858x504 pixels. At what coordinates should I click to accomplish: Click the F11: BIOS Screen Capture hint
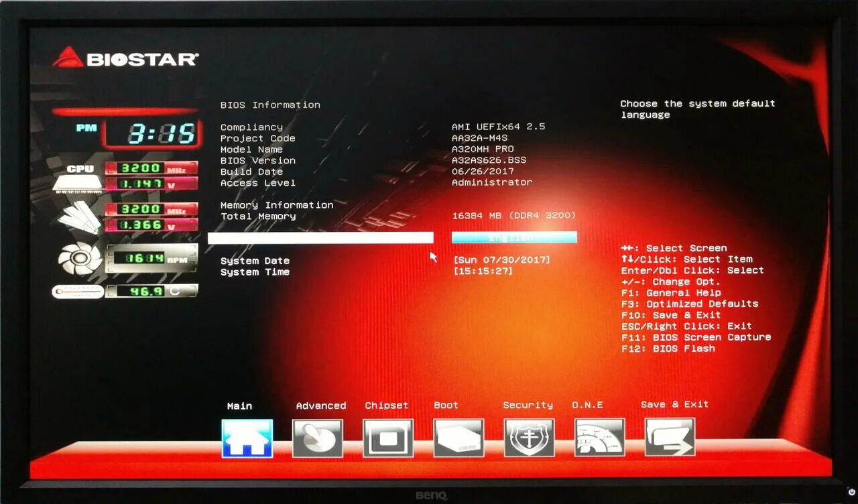click(696, 337)
